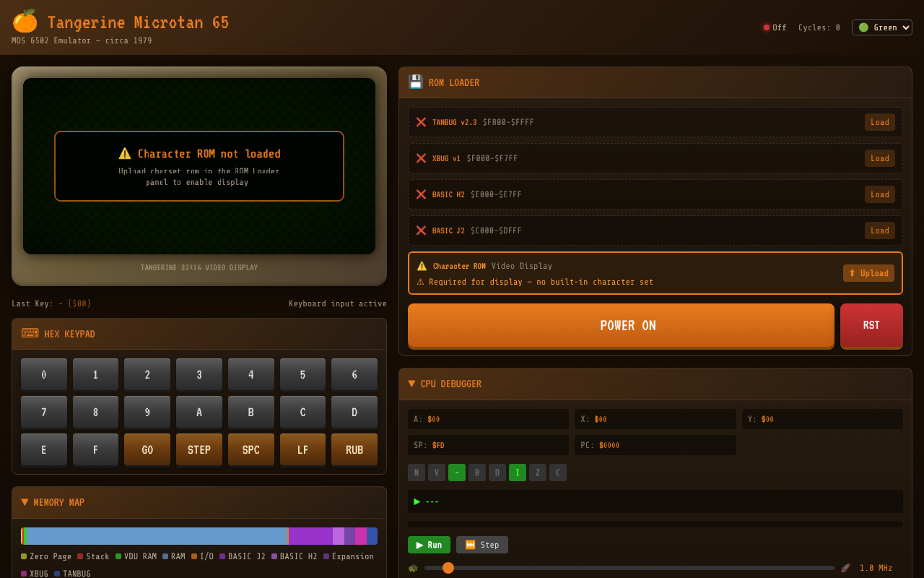The height and width of the screenshot is (578, 924).
Task: Click the tangerine logo in the header
Action: tap(24, 22)
